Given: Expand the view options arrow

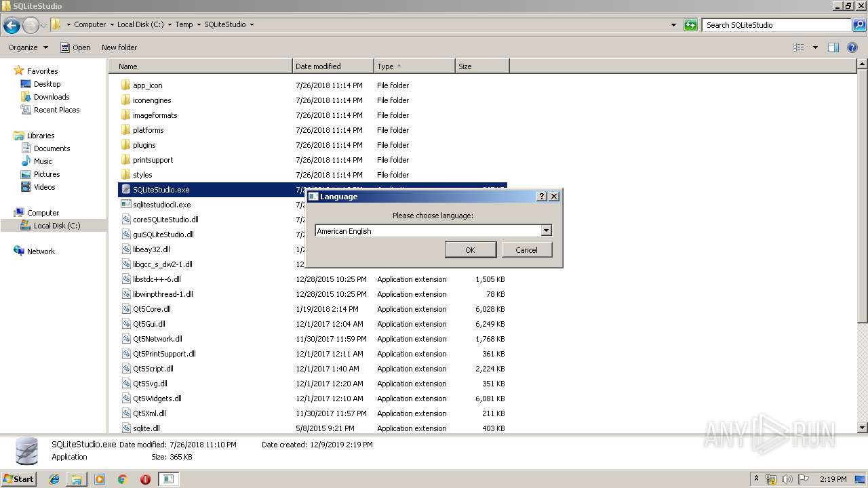Looking at the screenshot, I should click(x=815, y=47).
